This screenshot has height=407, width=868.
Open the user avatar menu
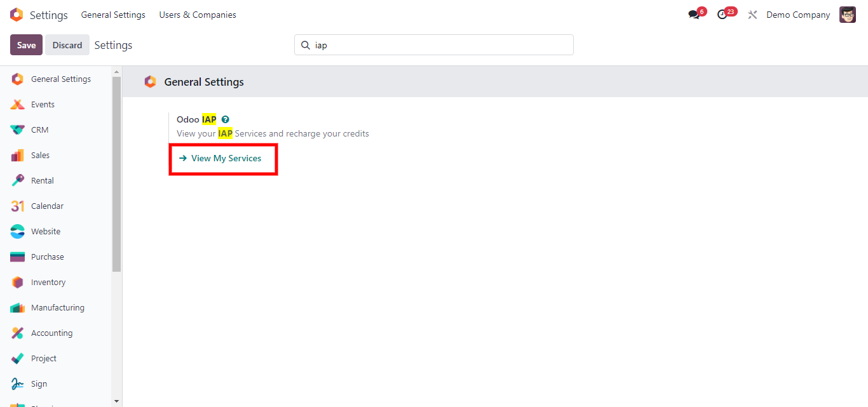click(x=848, y=15)
